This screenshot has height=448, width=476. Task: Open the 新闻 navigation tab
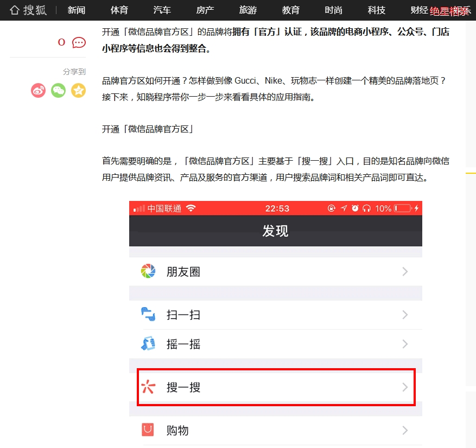[77, 10]
